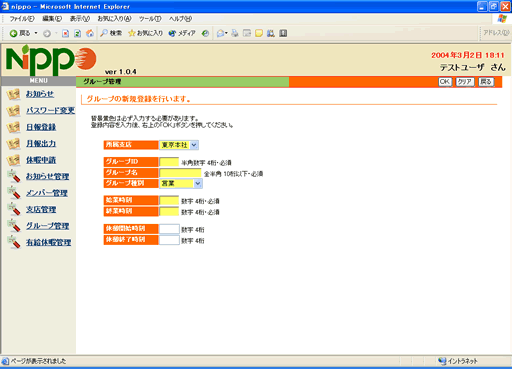Open the ヘルプ(H) menu
This screenshot has width=512, height=369.
(180, 19)
